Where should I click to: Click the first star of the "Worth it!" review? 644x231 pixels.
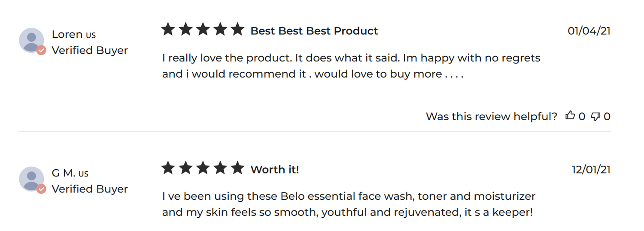[168, 168]
